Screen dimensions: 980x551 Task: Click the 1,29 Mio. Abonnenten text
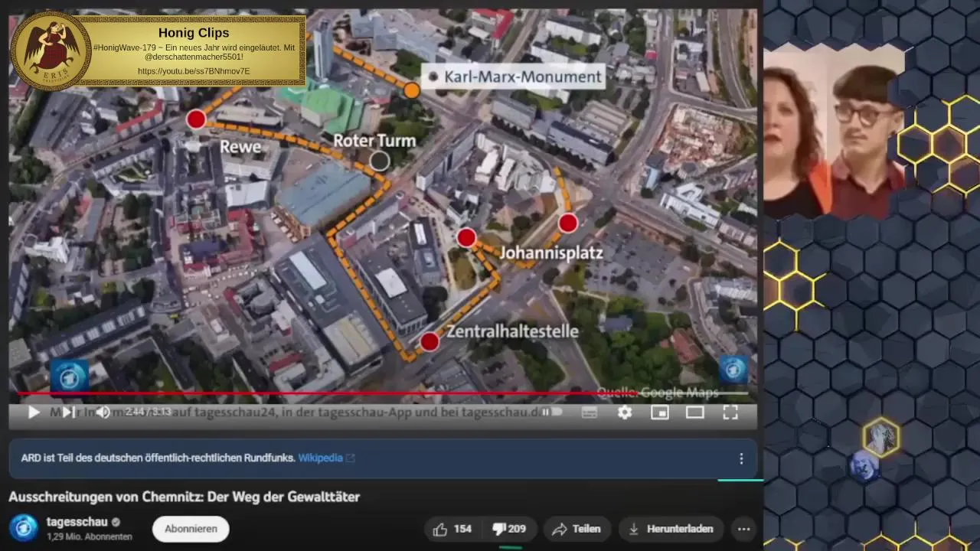(x=89, y=537)
